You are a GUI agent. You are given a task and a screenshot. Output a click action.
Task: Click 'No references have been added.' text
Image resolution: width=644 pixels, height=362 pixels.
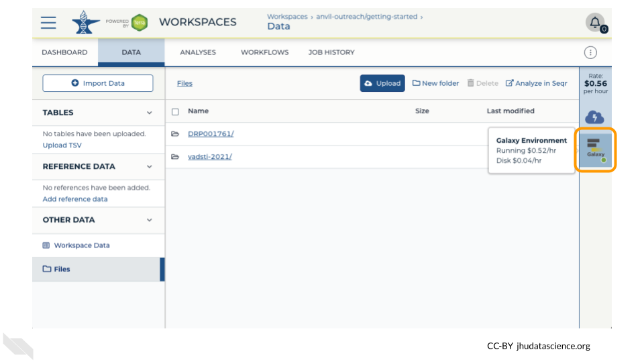(97, 188)
